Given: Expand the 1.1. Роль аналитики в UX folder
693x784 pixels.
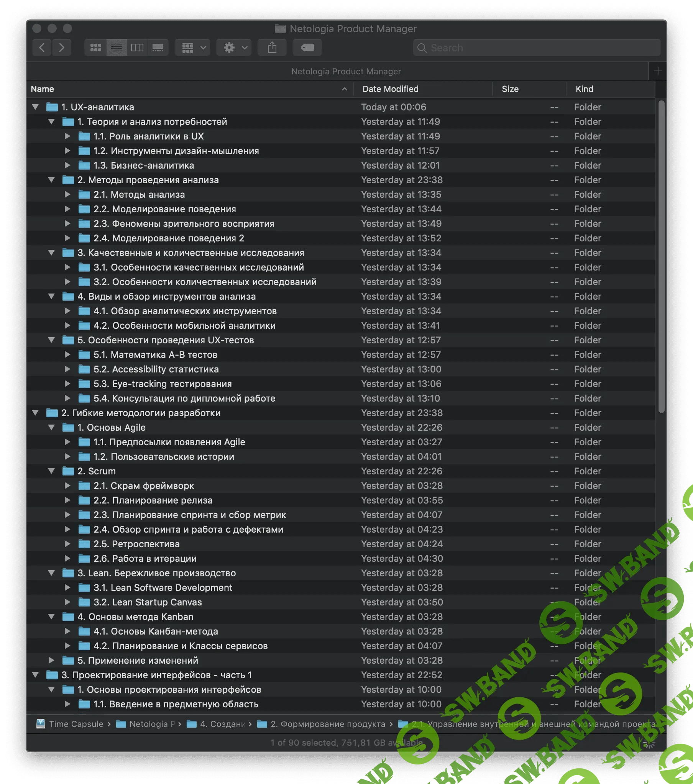Looking at the screenshot, I should 67,136.
